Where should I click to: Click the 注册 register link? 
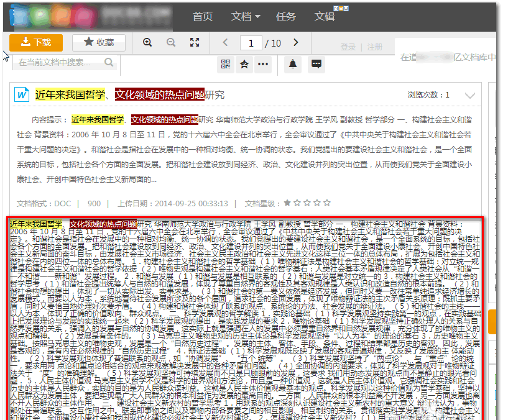click(x=375, y=47)
